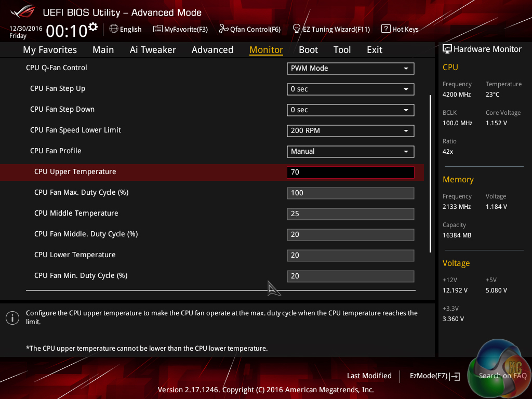Click the settings list vertical scrollbar
Screen dimensions: 532x399
click(x=430, y=174)
